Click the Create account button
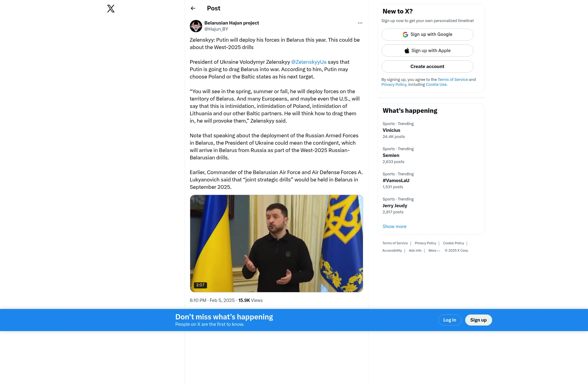The width and height of the screenshot is (588, 385). click(x=427, y=67)
